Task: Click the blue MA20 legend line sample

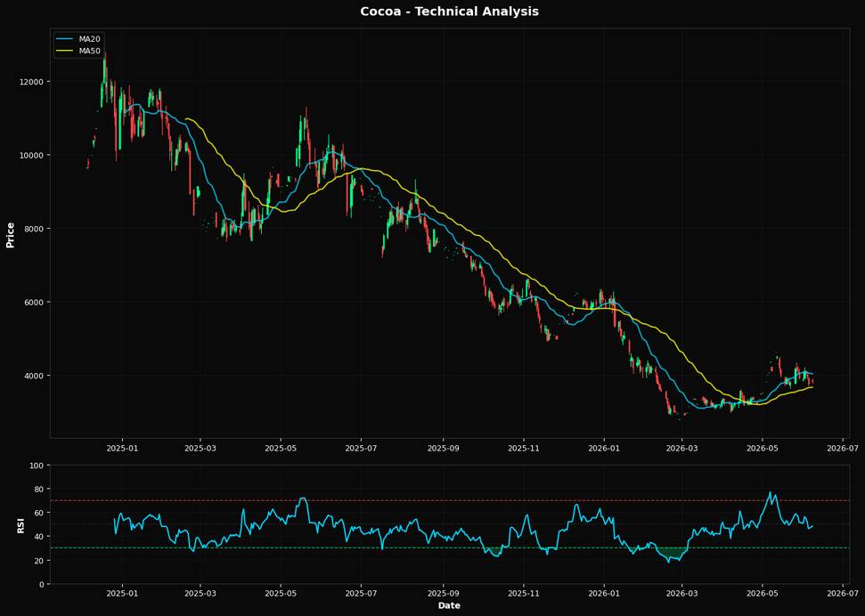Action: click(x=64, y=40)
